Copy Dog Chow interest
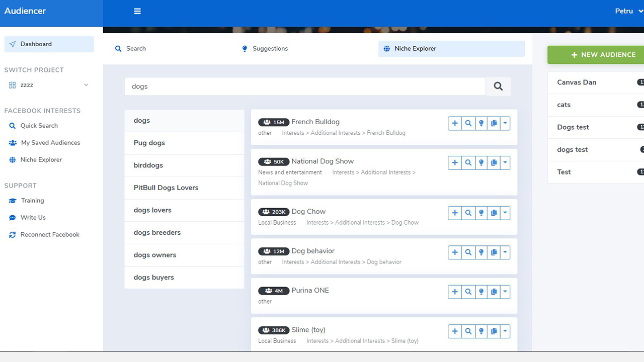Viewport: 644px width, 362px height. [494, 213]
